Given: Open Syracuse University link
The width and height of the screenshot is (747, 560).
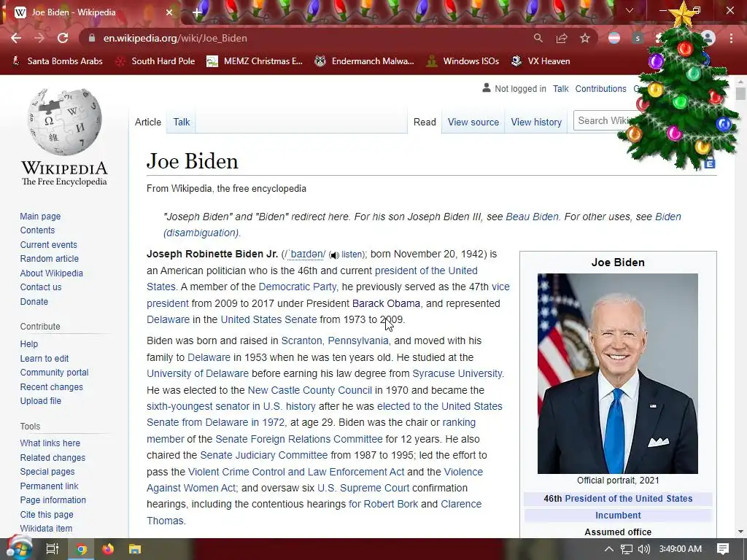Looking at the screenshot, I should point(457,373).
